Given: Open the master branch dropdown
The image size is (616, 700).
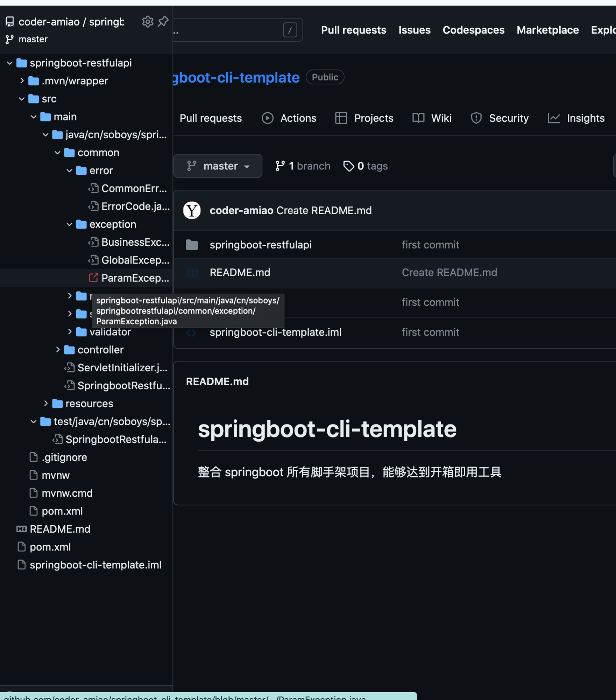Looking at the screenshot, I should point(218,166).
